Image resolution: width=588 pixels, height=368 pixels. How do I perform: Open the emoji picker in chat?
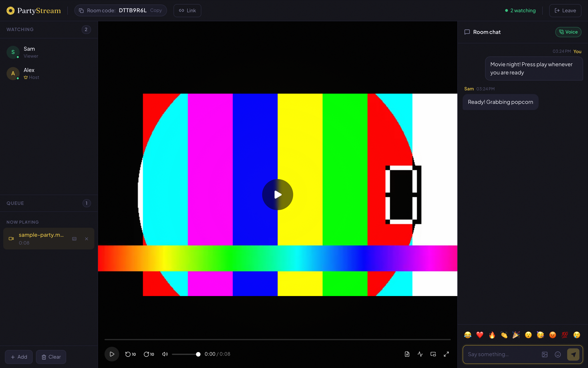(558, 354)
